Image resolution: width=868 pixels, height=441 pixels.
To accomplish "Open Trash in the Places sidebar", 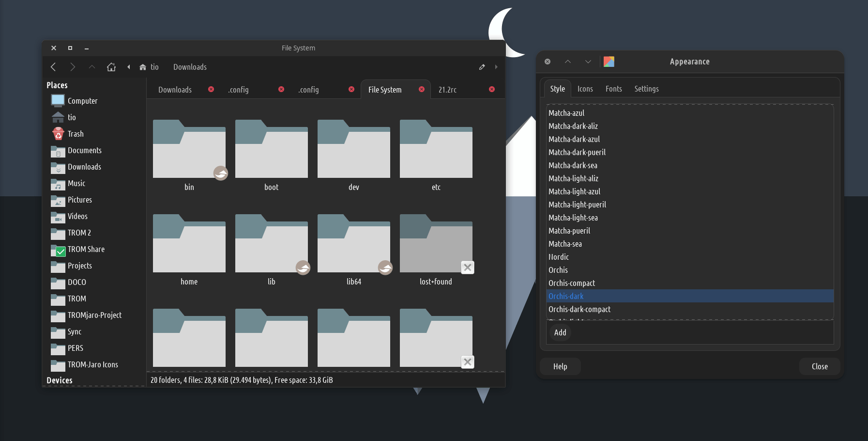I will click(x=76, y=134).
